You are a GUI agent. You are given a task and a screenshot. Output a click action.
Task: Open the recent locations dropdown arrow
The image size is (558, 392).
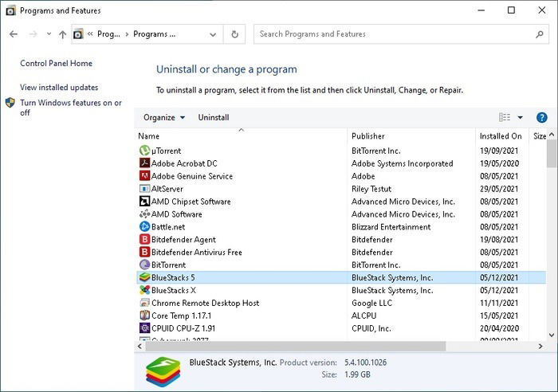49,34
